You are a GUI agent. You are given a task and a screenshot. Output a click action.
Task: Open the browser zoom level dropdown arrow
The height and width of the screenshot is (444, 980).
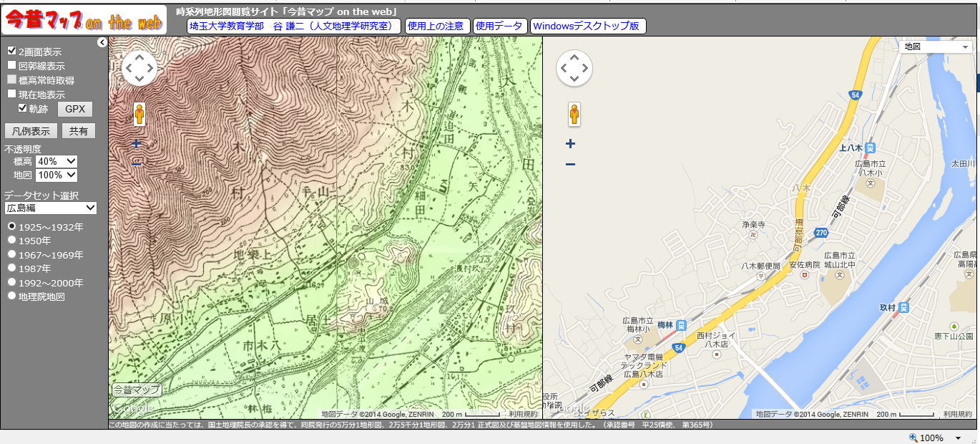coord(958,438)
